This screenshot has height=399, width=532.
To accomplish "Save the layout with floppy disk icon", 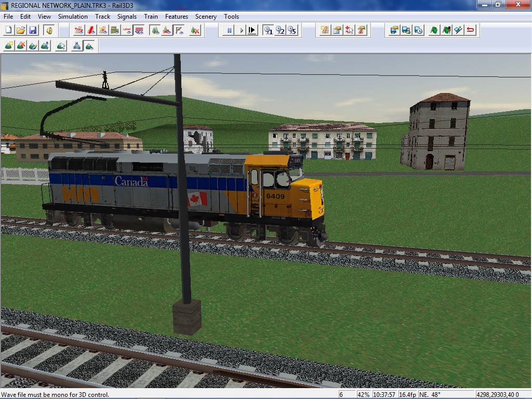I will click(x=33, y=30).
